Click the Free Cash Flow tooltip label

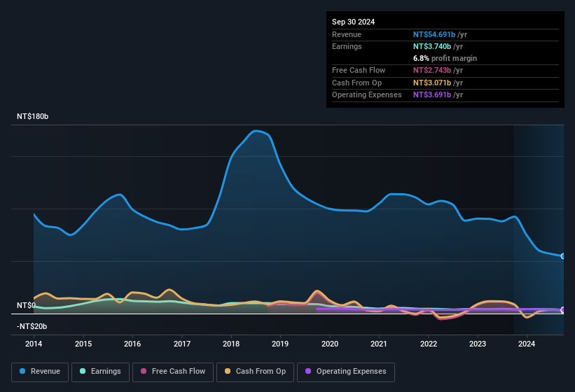tap(359, 70)
